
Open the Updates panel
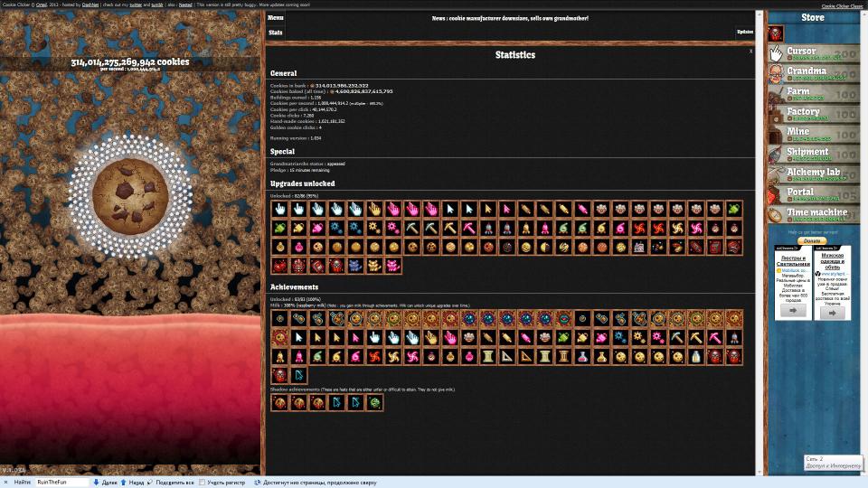pyautogui.click(x=745, y=33)
